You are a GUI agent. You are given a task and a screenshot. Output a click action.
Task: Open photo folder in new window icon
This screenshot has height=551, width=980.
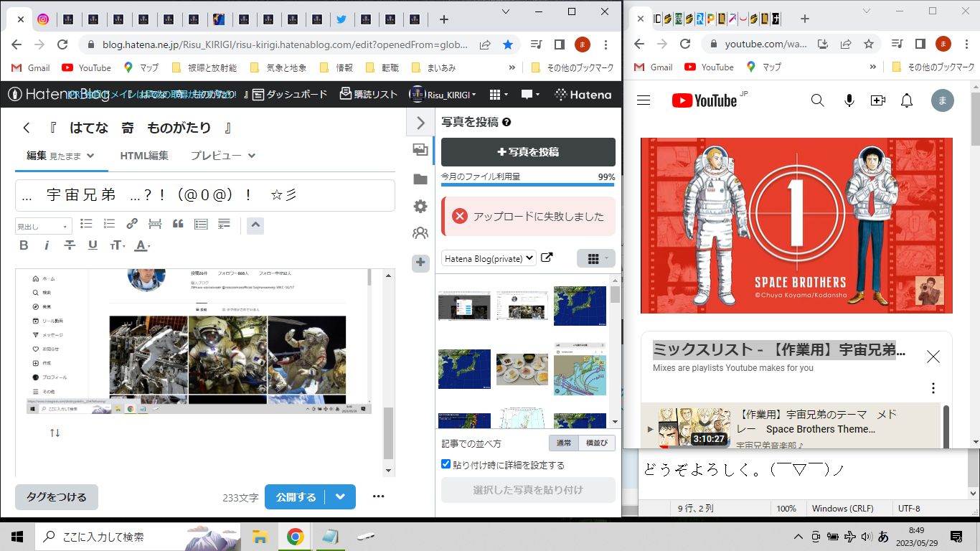click(547, 258)
